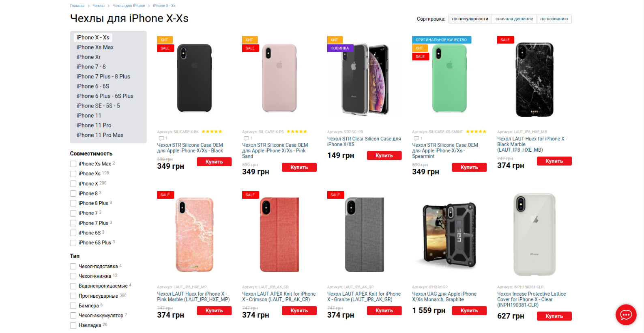
Task: Open Incase Protective Lattice Cover product link
Action: (531, 299)
